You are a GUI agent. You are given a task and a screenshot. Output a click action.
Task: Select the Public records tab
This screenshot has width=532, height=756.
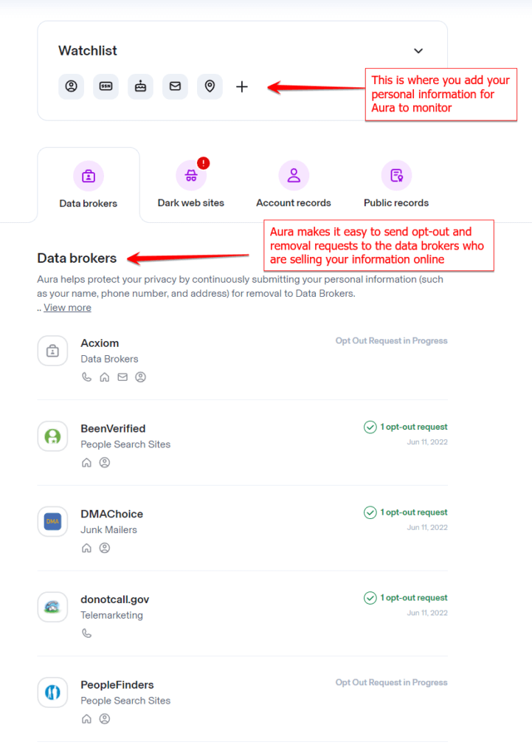click(396, 184)
